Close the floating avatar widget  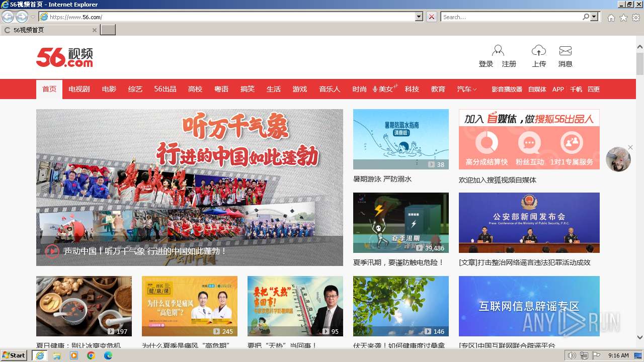click(x=630, y=147)
